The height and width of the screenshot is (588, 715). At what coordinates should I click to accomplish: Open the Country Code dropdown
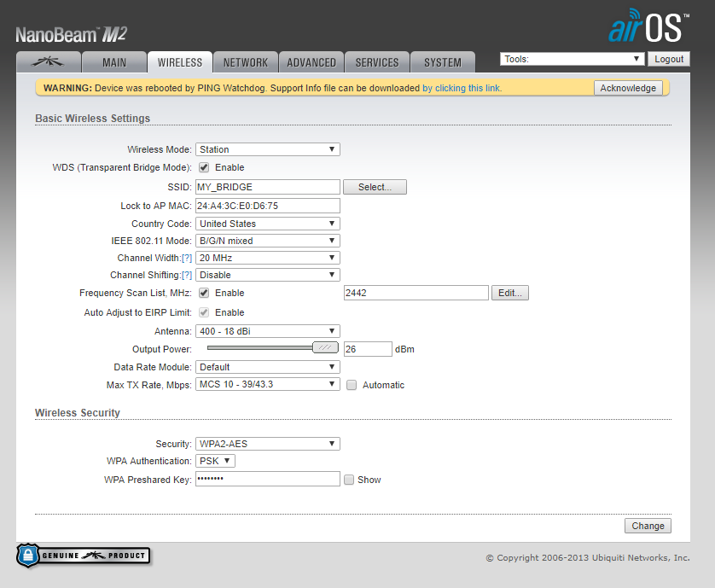coord(268,224)
